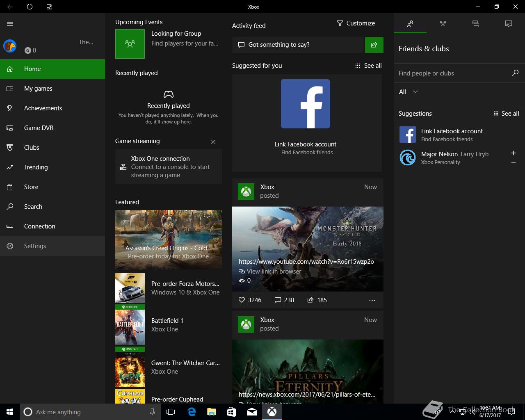Open My games section
This screenshot has height=420, width=525.
click(x=52, y=89)
